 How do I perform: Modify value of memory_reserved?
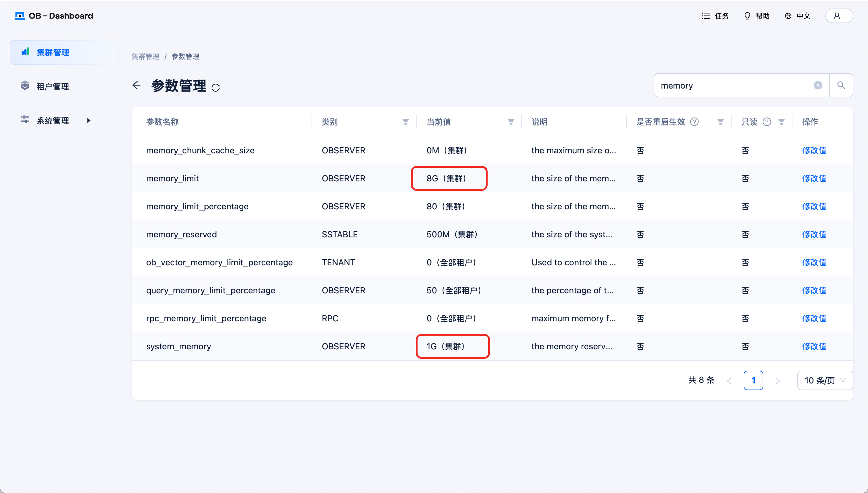click(814, 234)
